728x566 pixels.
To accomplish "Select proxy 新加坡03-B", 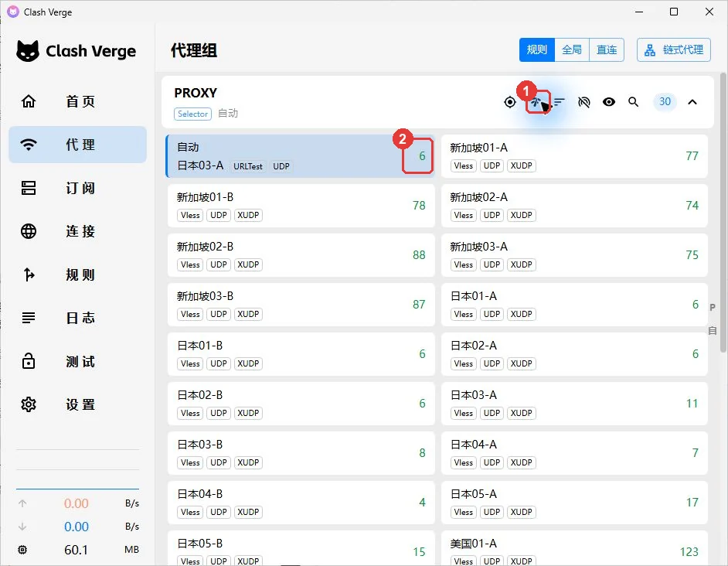I will (301, 305).
